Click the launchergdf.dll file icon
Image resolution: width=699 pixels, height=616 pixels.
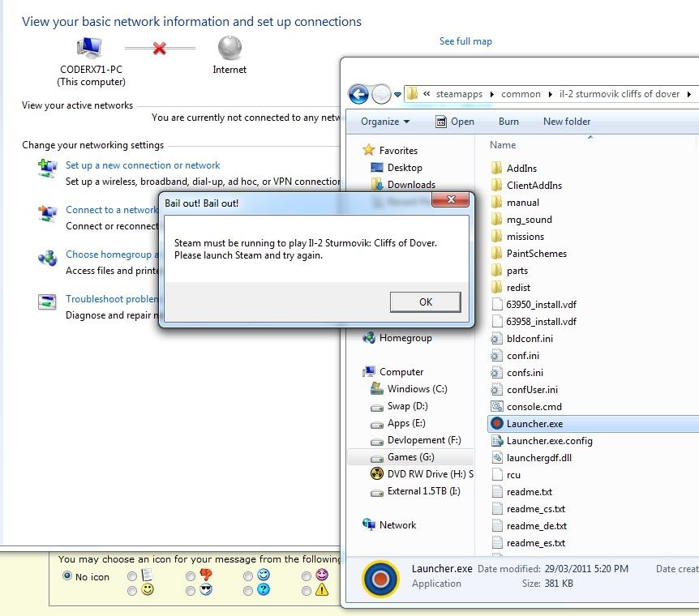coord(496,457)
